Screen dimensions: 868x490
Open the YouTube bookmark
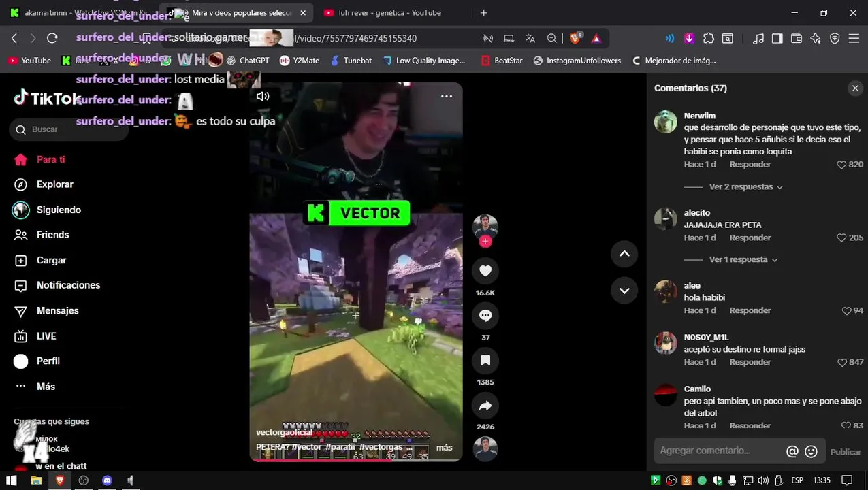[29, 61]
